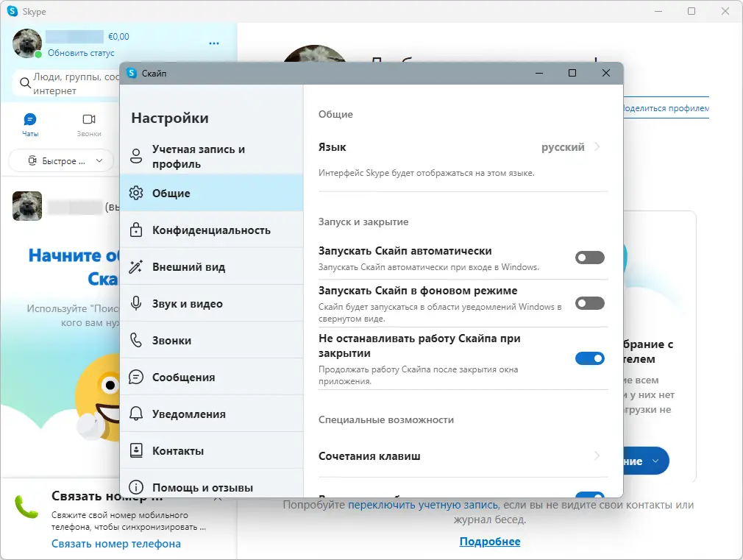Open Уведомления settings via bell icon
Screen dimensions: 743x560
[x=136, y=413]
